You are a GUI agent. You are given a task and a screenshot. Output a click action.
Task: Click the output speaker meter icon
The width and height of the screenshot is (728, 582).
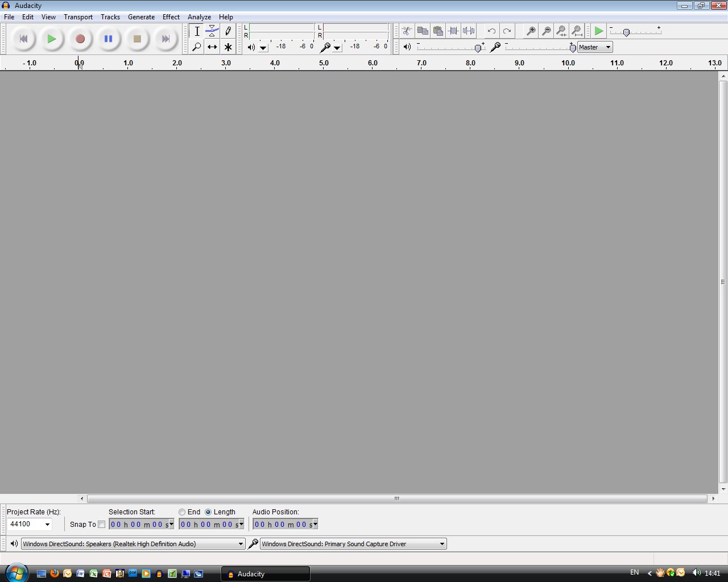pos(251,47)
